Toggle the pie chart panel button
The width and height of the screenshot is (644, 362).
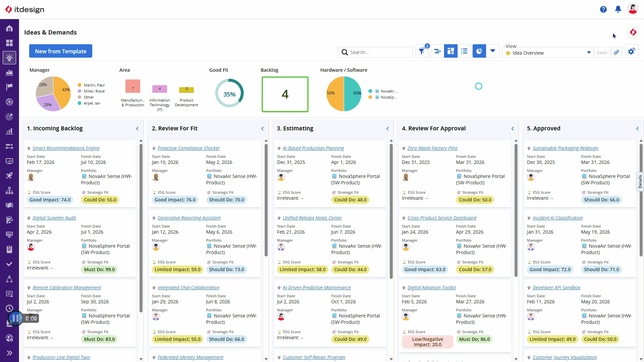click(x=479, y=51)
